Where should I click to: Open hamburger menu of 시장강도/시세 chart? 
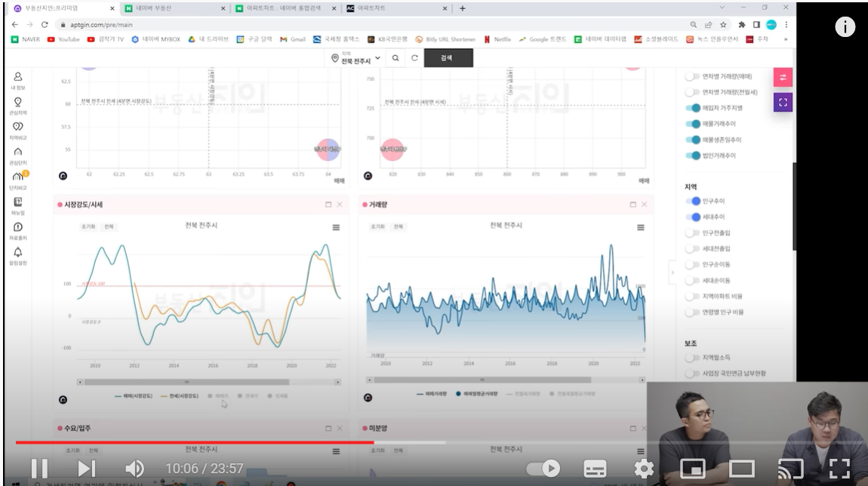coord(336,227)
